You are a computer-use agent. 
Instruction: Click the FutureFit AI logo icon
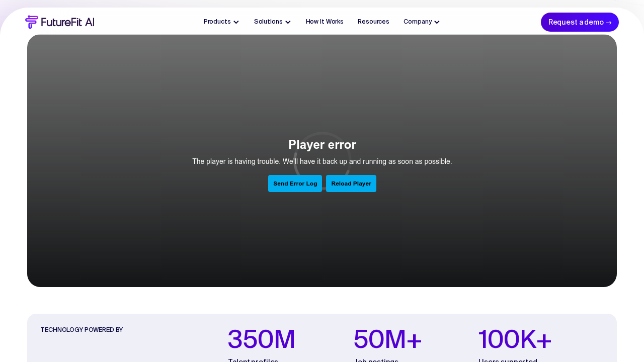click(x=32, y=22)
